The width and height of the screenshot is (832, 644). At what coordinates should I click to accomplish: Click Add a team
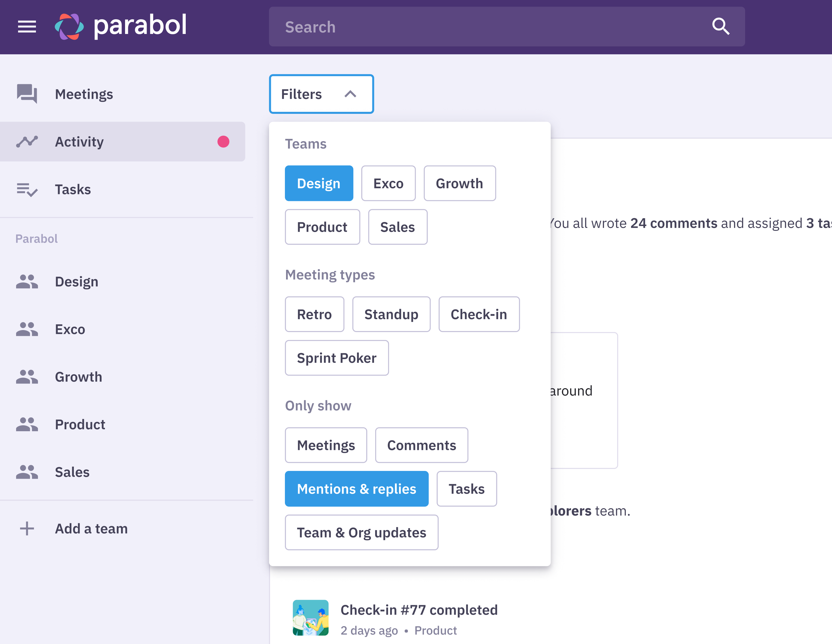(91, 528)
